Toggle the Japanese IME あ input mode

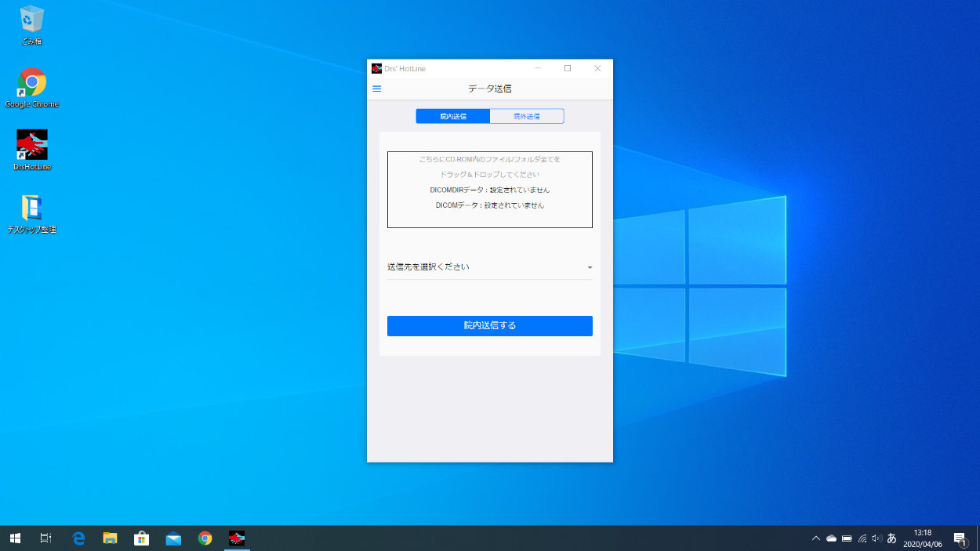[x=891, y=538]
